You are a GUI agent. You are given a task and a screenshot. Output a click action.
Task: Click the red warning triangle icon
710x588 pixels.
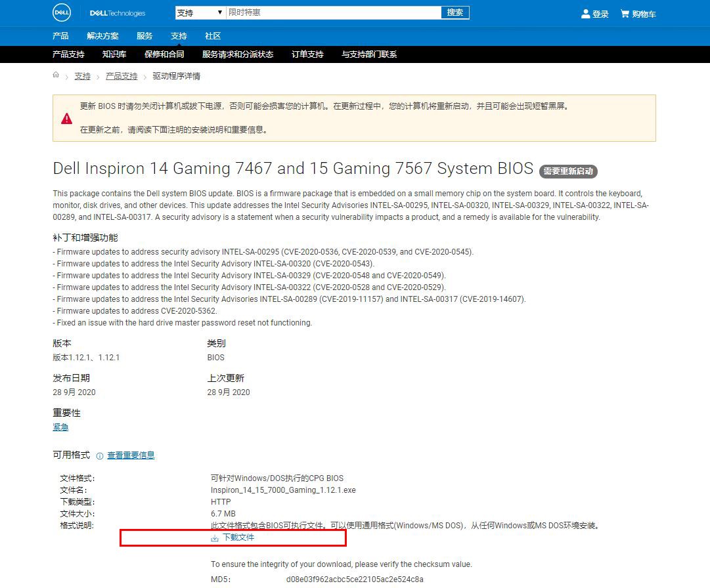click(67, 118)
